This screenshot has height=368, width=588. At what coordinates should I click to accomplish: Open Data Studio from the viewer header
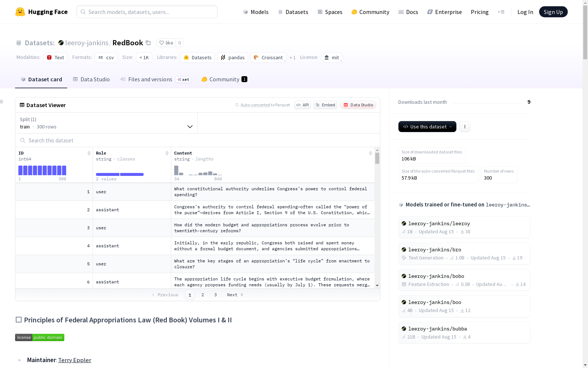click(358, 105)
